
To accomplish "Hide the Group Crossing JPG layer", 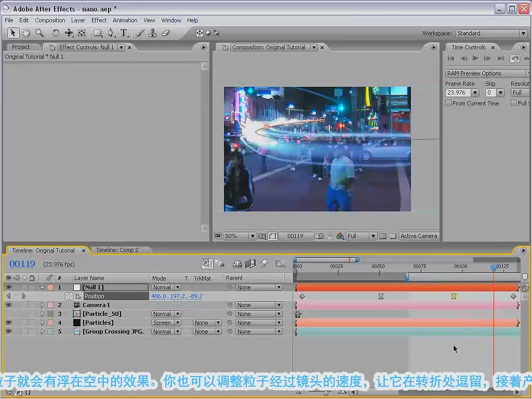I will (9, 331).
